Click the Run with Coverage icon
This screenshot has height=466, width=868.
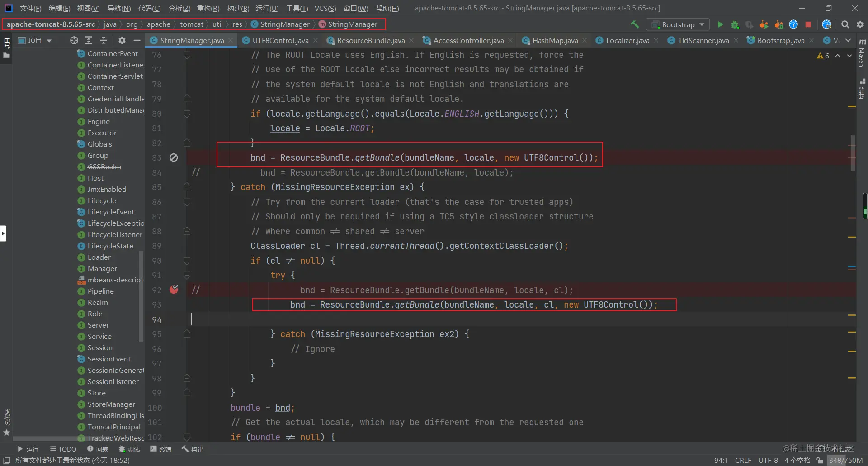749,24
